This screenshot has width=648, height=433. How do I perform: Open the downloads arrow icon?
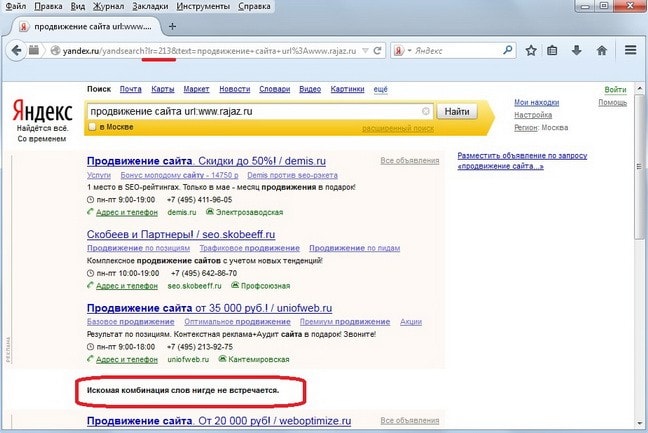point(575,50)
